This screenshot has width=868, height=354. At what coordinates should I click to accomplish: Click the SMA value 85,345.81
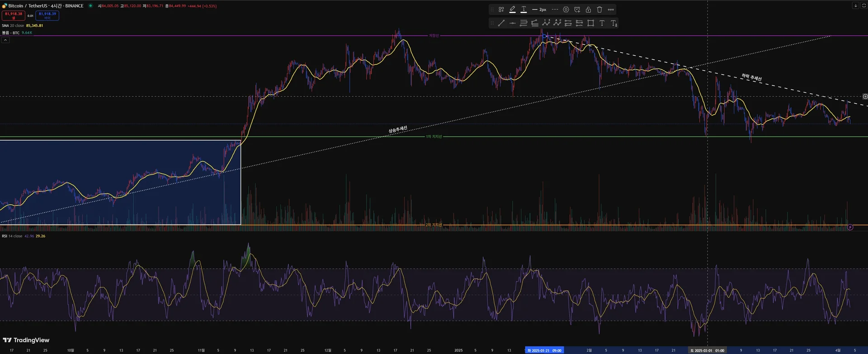(34, 26)
